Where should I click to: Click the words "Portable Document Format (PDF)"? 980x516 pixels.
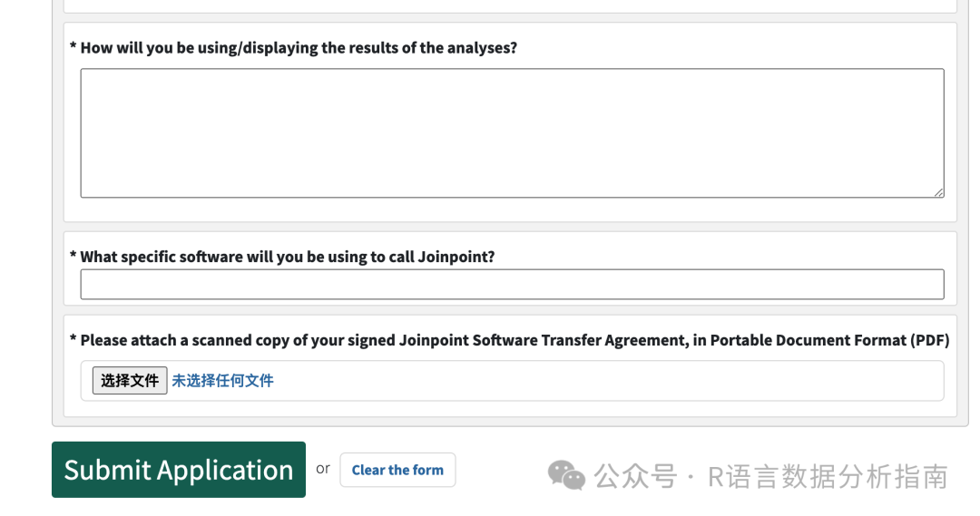pos(829,341)
